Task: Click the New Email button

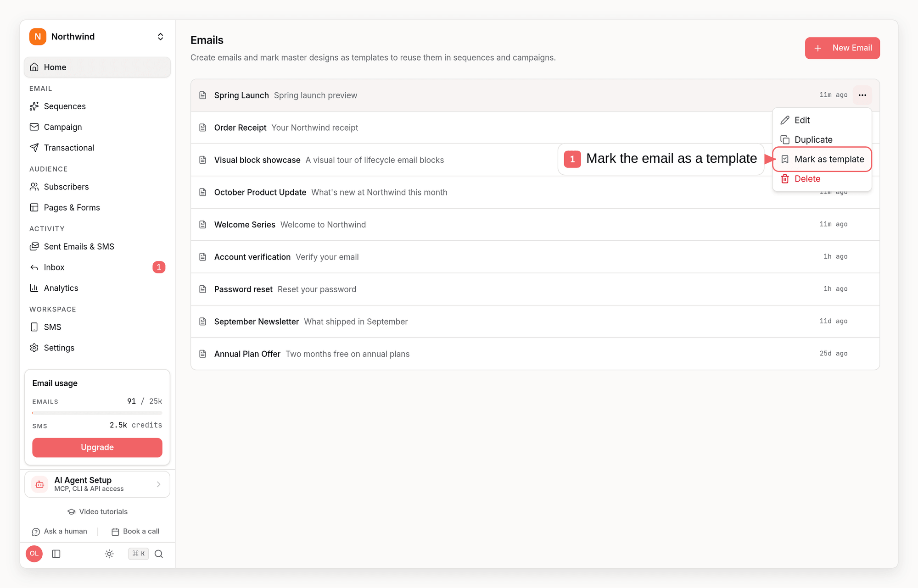Action: pyautogui.click(x=842, y=48)
